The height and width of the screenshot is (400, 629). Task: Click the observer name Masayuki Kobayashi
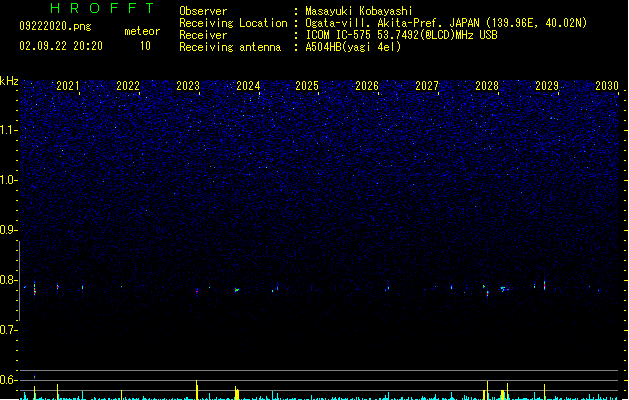click(359, 11)
